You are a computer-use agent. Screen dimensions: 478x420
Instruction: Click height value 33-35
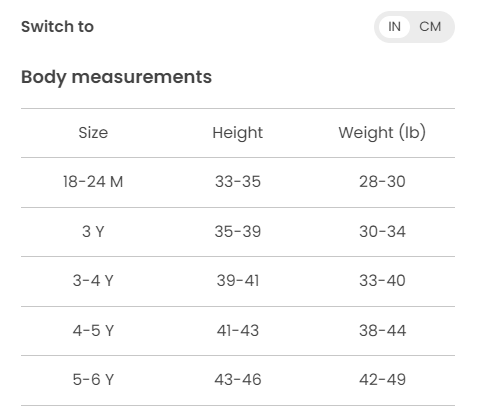(238, 182)
